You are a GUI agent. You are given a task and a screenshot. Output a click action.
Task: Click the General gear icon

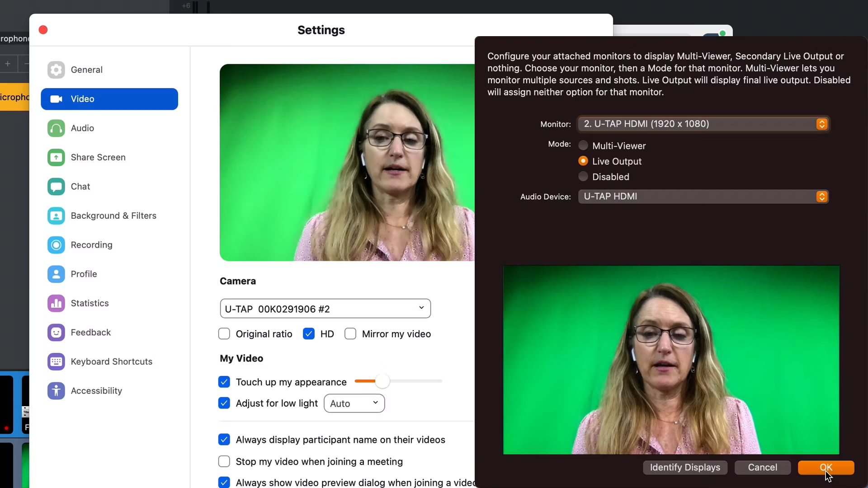pos(56,70)
